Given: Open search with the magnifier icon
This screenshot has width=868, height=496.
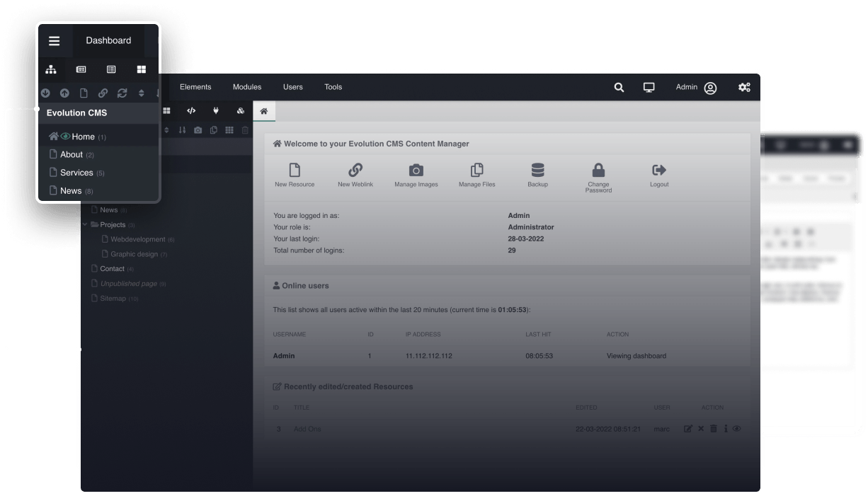Looking at the screenshot, I should [x=619, y=88].
